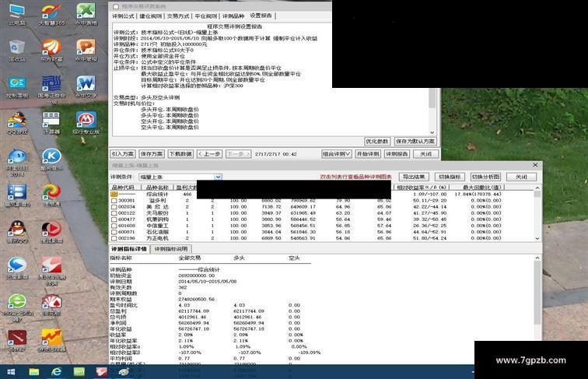Click the indicator details panel scrollbar
The height and width of the screenshot is (379, 588).
pos(537,310)
